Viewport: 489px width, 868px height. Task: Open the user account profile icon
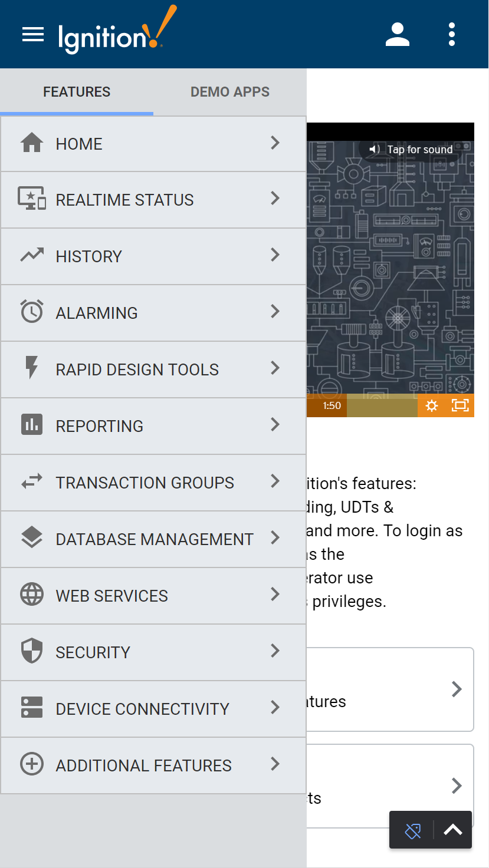(x=398, y=35)
